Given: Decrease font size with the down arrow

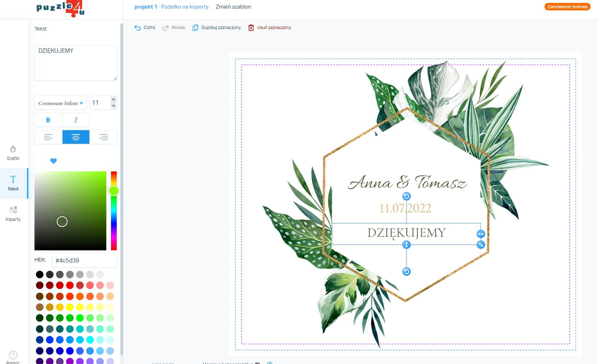Looking at the screenshot, I should [x=114, y=106].
